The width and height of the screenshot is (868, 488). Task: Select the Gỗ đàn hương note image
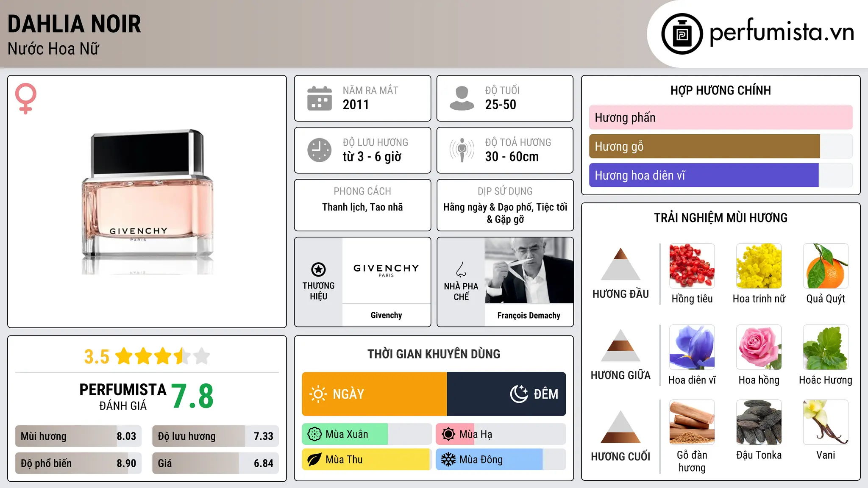[692, 422]
